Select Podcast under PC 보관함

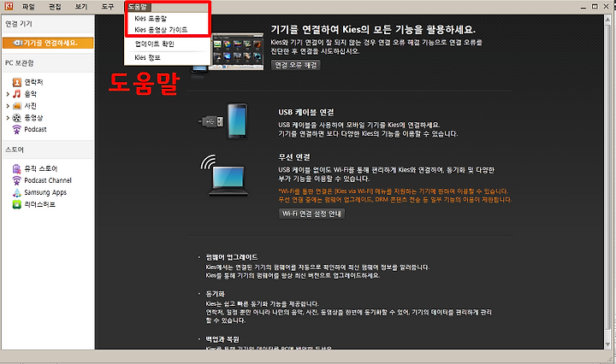[x=35, y=129]
